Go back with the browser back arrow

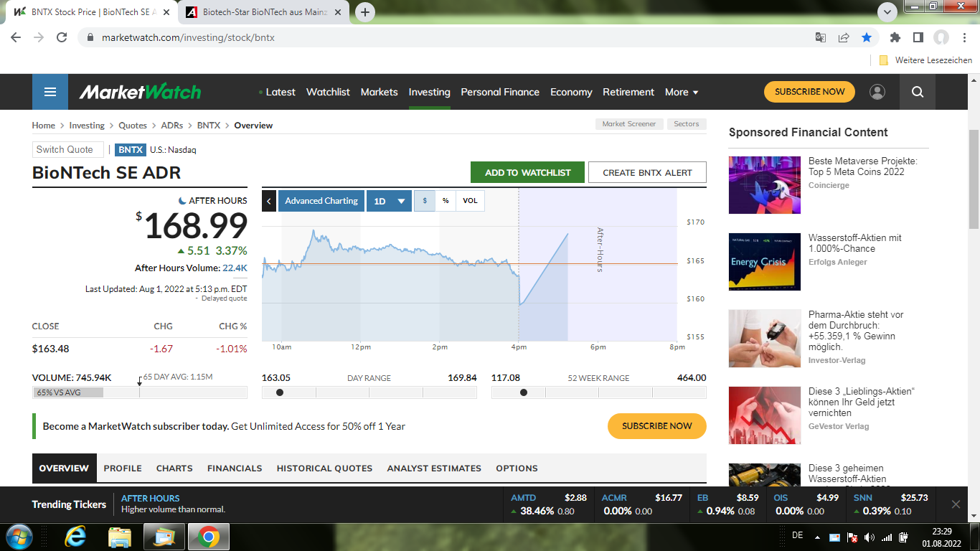click(16, 37)
